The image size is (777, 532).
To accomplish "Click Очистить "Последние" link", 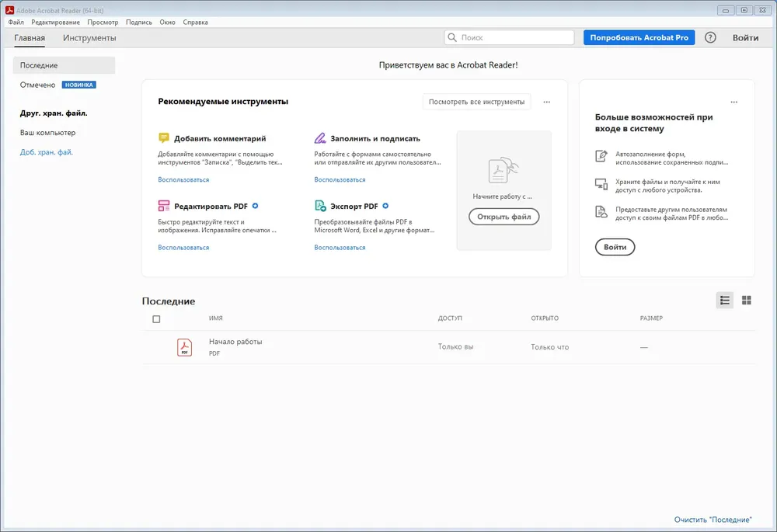I will [713, 520].
